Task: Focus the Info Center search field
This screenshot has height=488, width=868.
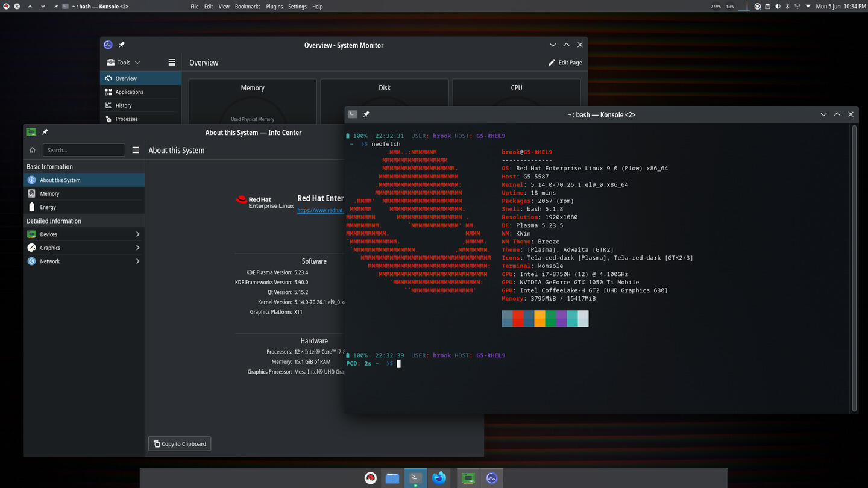Action: [84, 150]
